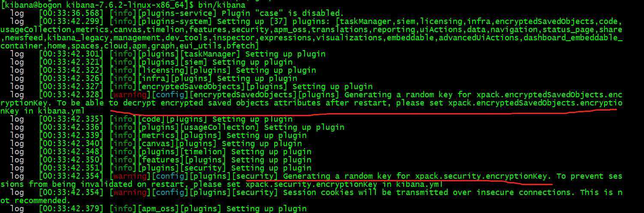This screenshot has width=644, height=213.
Task: Click the shell prompt [kibana@bogon kibana-7.6.2-linux-x86_64]
Action: 95,5
